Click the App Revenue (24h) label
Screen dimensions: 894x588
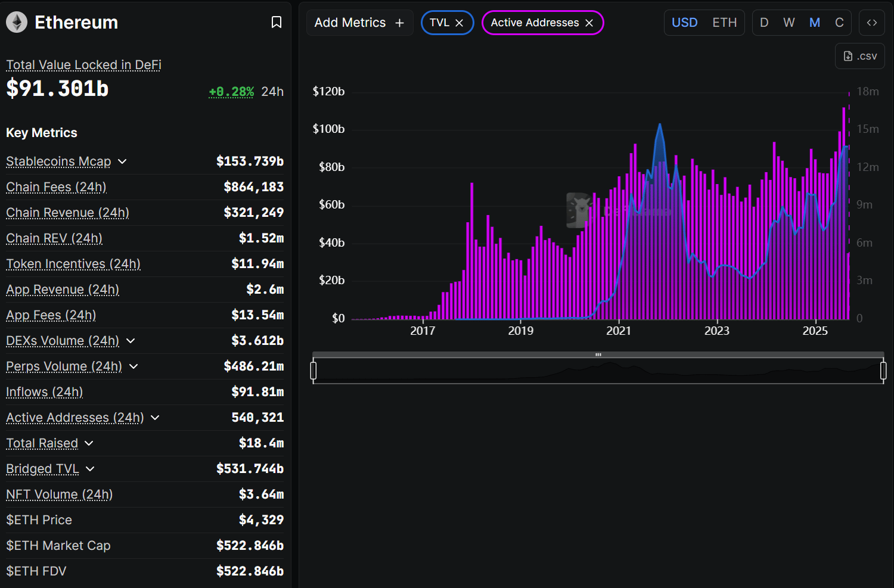(x=63, y=290)
